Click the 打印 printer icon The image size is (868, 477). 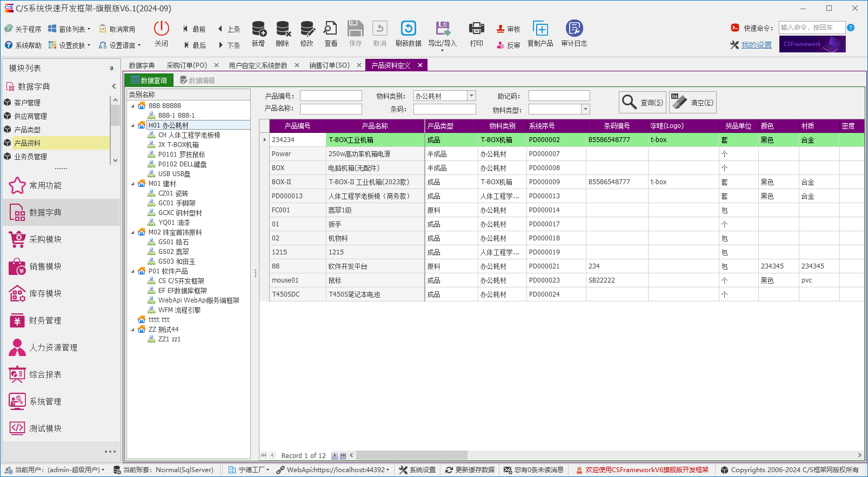point(477,28)
